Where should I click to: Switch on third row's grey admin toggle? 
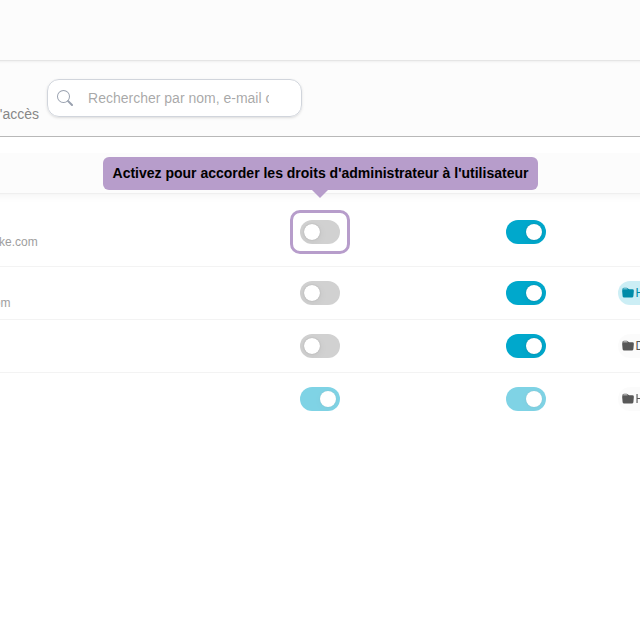[x=320, y=346]
